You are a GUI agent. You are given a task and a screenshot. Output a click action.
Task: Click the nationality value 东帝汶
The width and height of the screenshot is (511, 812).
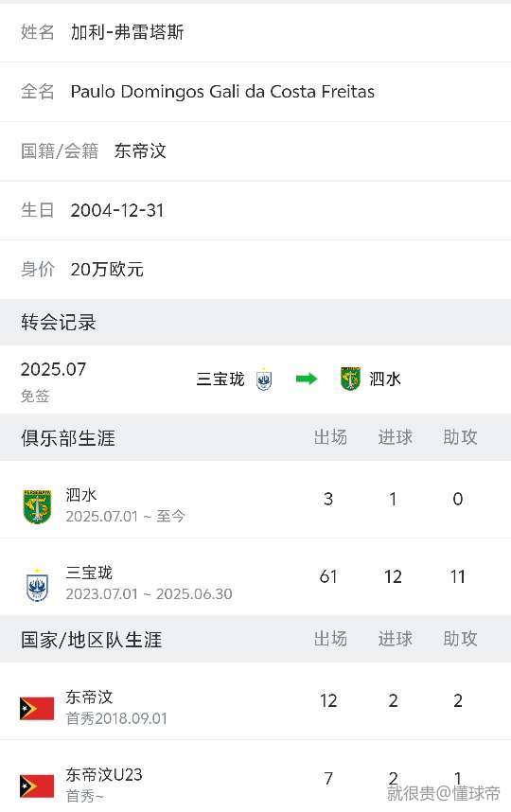(140, 150)
